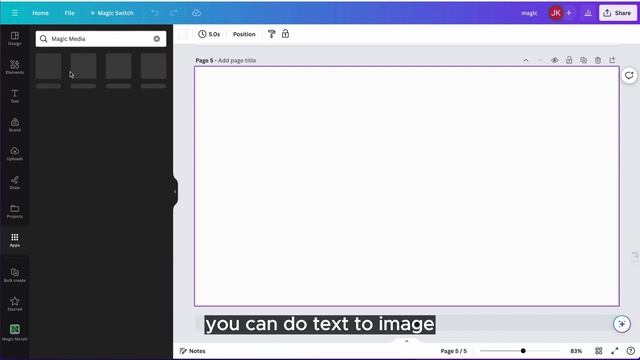Open the background color swatch
Image resolution: width=640 pixels, height=360 pixels.
183,34
